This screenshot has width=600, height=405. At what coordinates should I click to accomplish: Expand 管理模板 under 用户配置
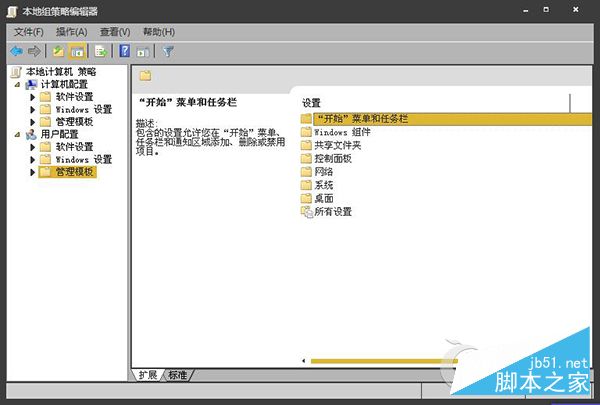33,173
